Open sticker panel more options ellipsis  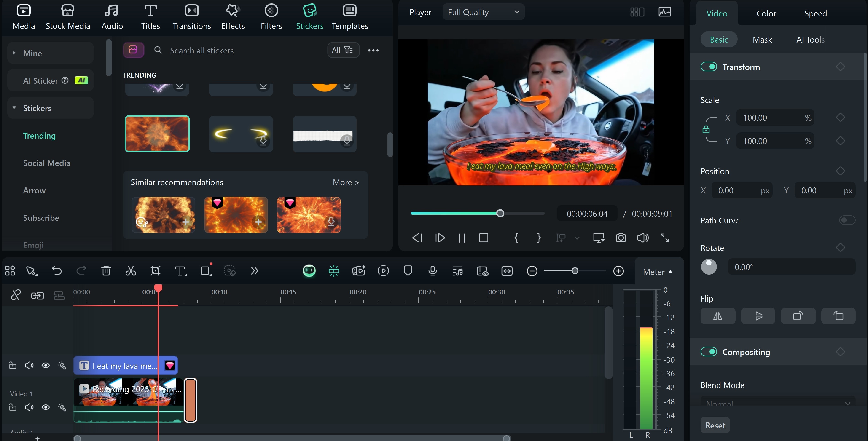tap(373, 50)
